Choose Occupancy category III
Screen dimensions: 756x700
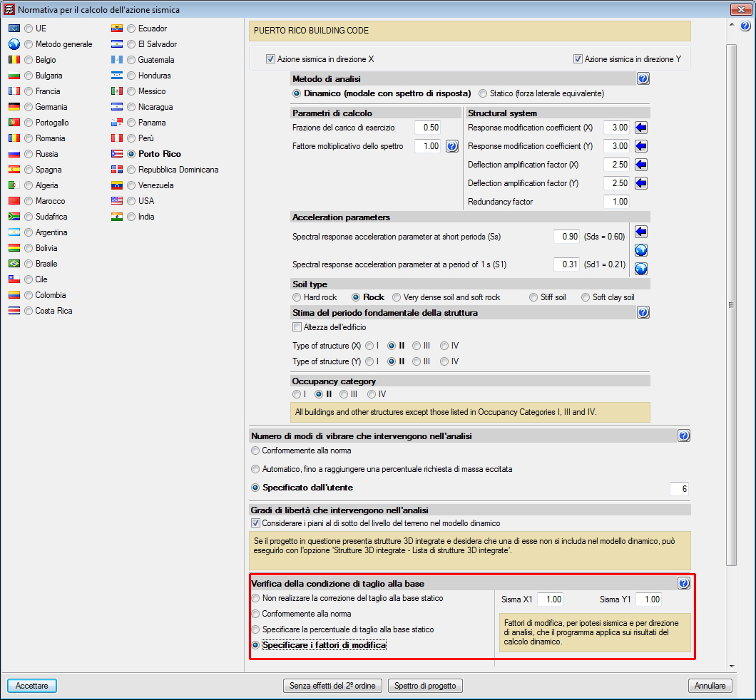tap(344, 394)
